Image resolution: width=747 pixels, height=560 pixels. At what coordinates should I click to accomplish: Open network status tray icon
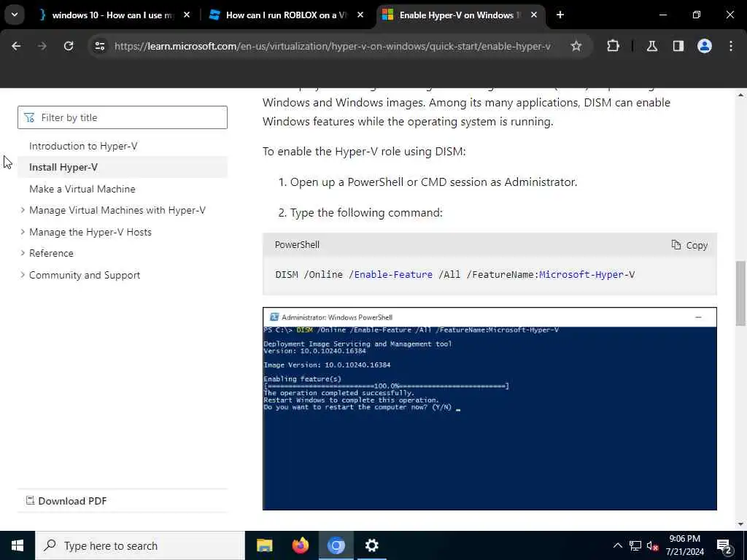click(635, 545)
